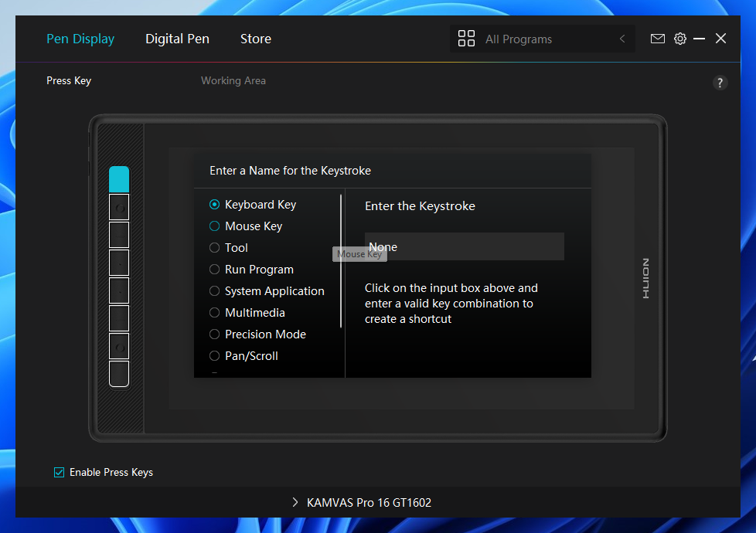Select the seventh press key on tablet

(119, 346)
